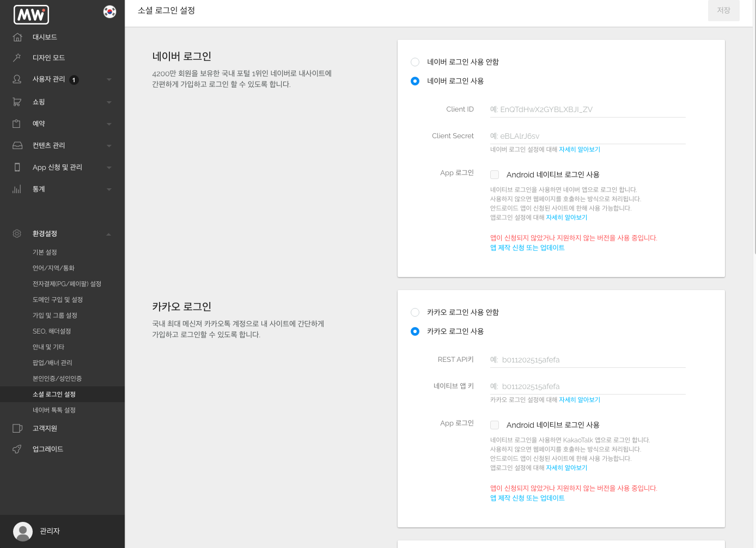The width and height of the screenshot is (756, 548).
Task: Click the reservation clipboard icon
Action: point(17,124)
